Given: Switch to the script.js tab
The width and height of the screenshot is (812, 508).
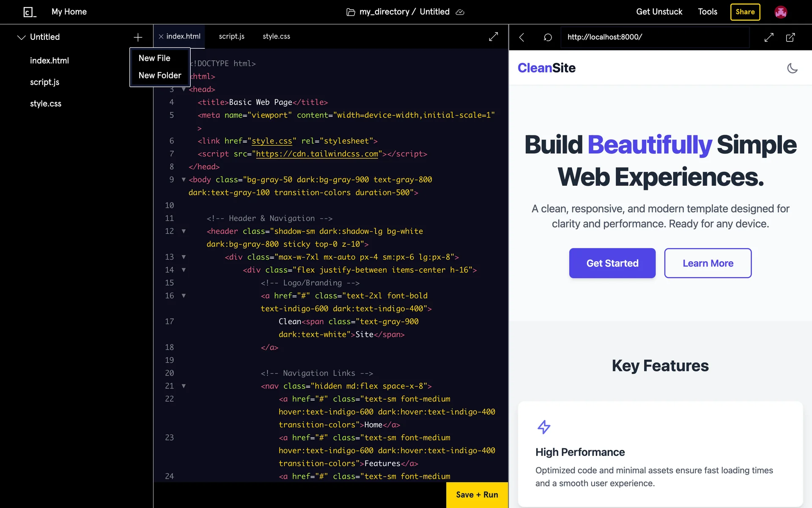Looking at the screenshot, I should (x=231, y=36).
